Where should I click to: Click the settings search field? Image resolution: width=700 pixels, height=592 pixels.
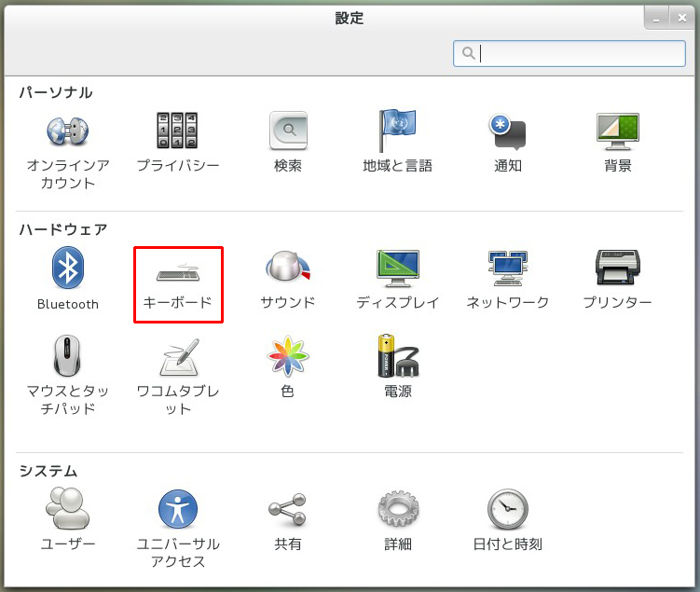tap(569, 54)
